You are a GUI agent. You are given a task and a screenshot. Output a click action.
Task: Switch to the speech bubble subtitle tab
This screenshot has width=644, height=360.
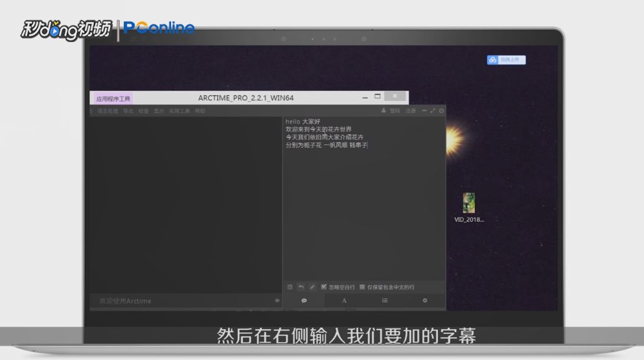304,300
